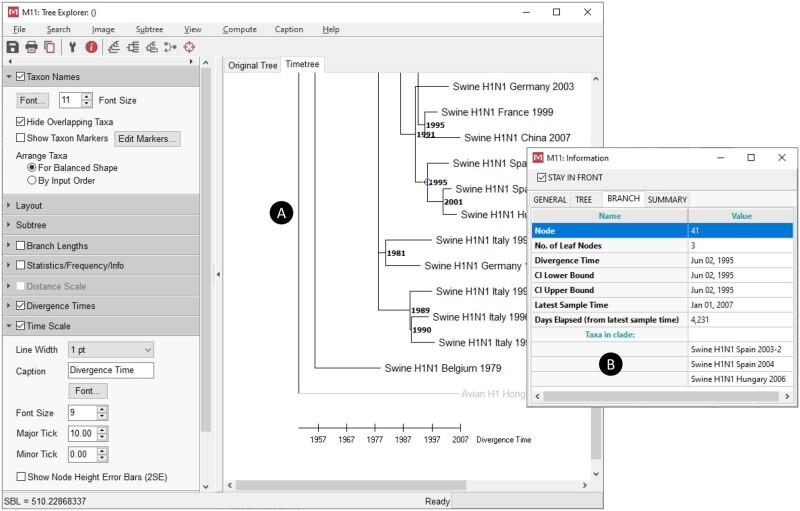Click the Save icon in the toolbar
Image resolution: width=800 pixels, height=511 pixels.
click(12, 47)
